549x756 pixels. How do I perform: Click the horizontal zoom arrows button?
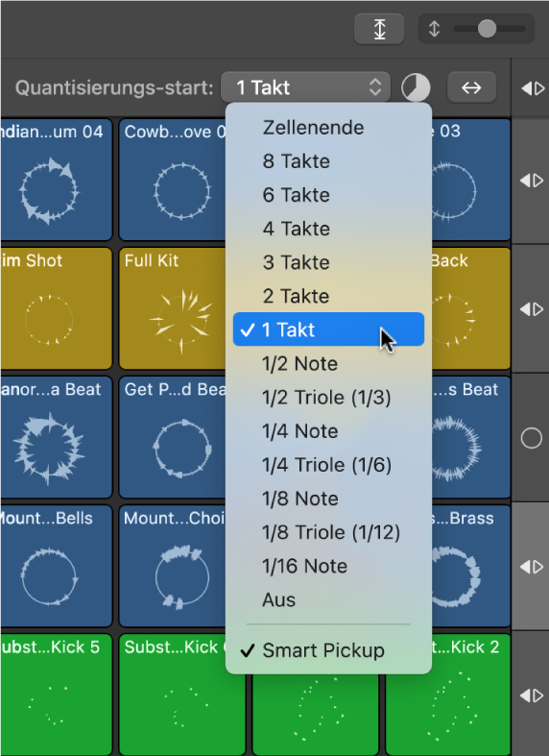point(471,87)
